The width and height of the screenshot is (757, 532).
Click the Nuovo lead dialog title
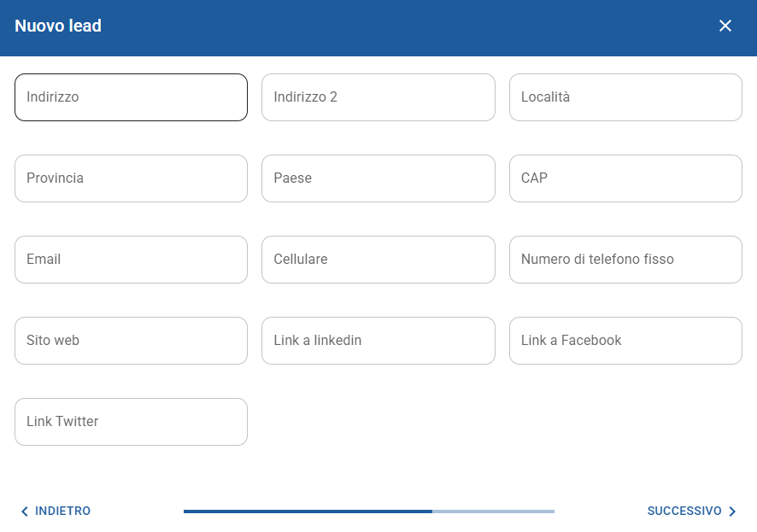tap(58, 26)
